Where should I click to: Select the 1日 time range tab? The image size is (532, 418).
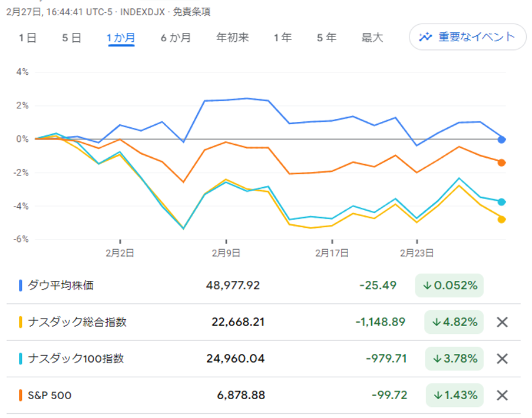tap(28, 38)
